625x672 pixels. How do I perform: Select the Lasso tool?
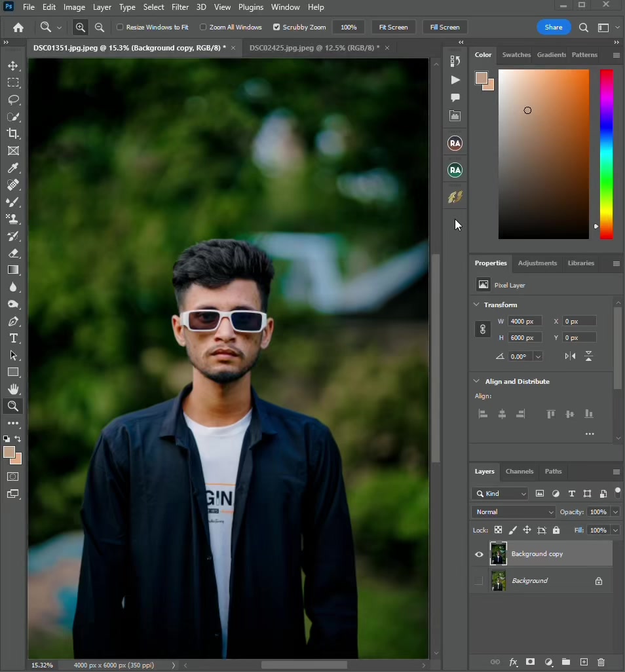13,100
